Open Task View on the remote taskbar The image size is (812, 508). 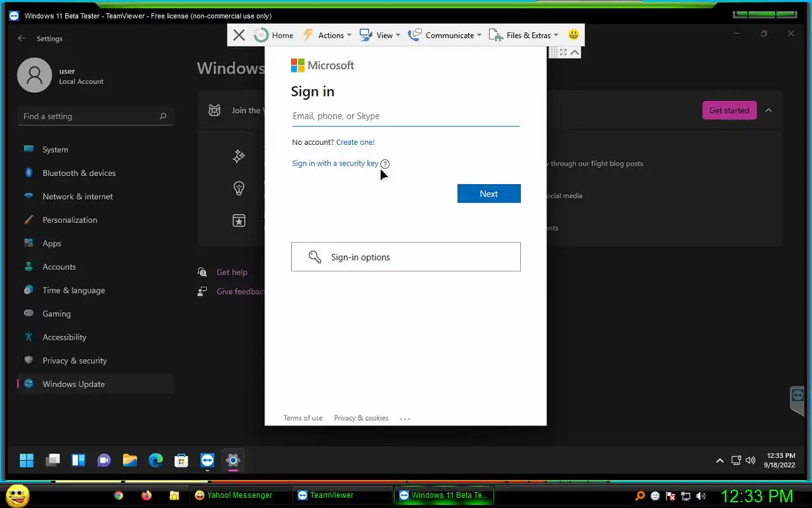click(x=53, y=460)
